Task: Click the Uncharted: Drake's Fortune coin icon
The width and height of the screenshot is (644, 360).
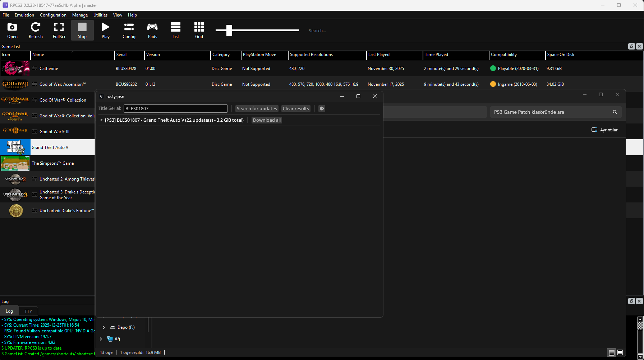Action: pyautogui.click(x=16, y=211)
